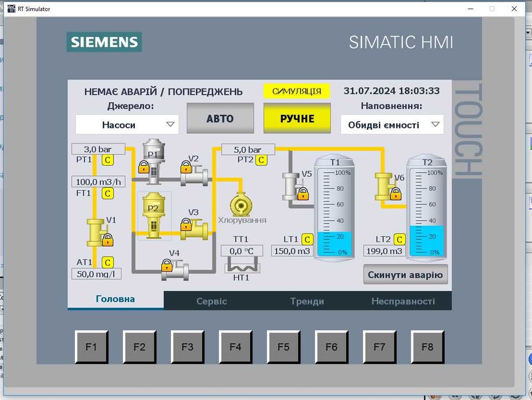Click the T1 tank level gauge
Viewport: 532px width, 400px height.
pos(334,209)
